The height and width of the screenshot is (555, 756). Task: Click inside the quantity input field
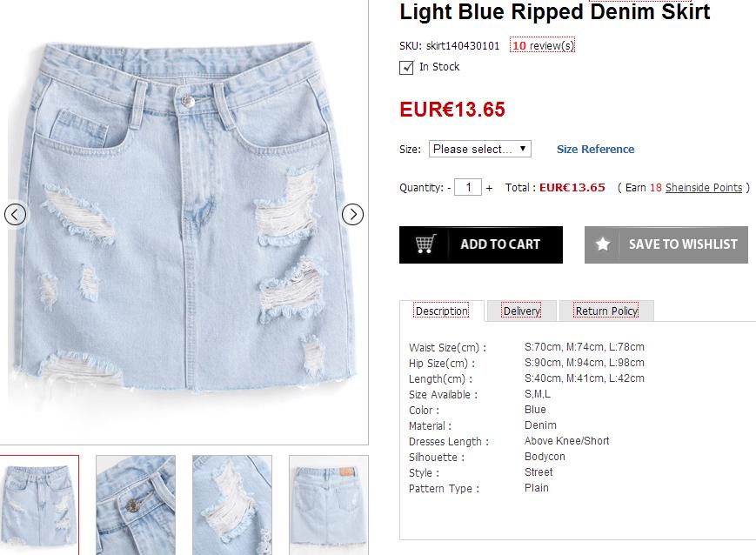pos(468,186)
